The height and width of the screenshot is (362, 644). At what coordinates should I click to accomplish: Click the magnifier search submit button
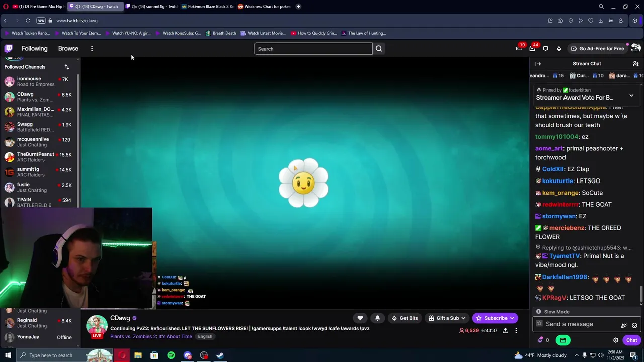[379, 49]
